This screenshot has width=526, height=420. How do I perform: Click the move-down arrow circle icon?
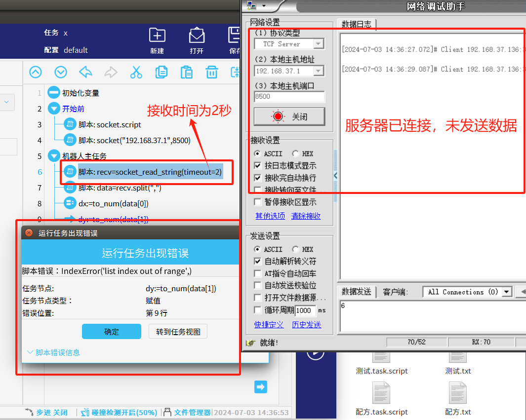[x=61, y=72]
